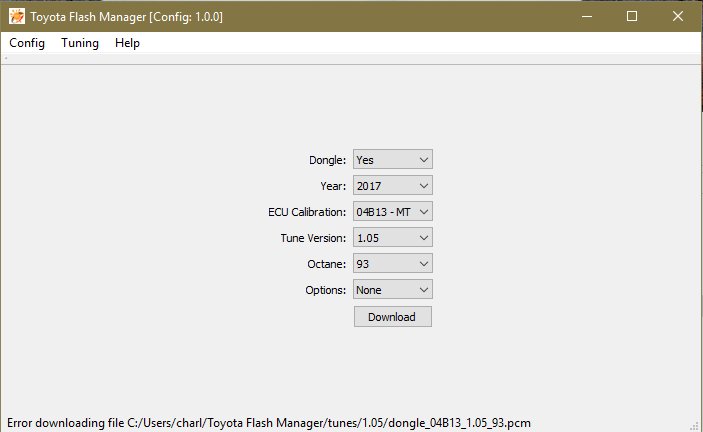Click the 'Dongle:' label

click(x=327, y=160)
